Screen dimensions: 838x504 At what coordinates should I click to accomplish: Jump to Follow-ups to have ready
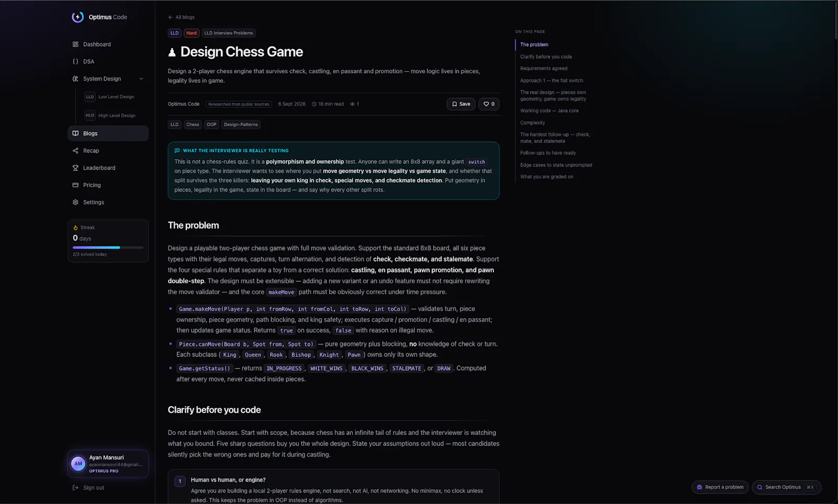click(x=548, y=153)
